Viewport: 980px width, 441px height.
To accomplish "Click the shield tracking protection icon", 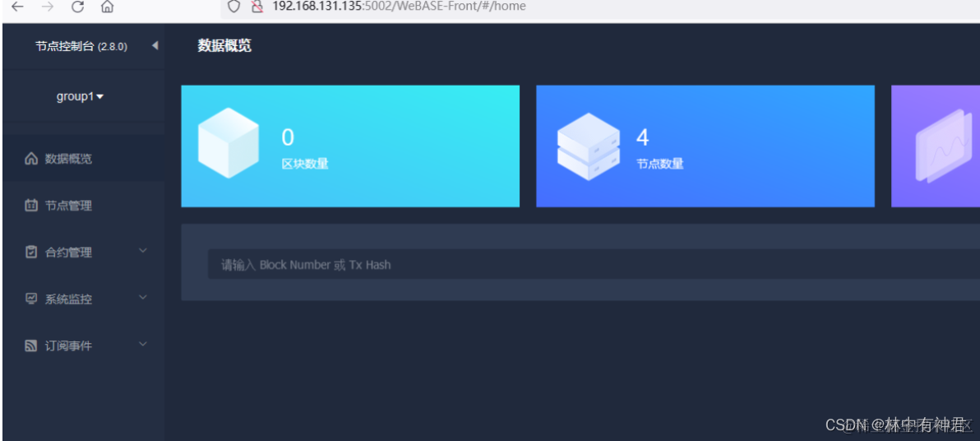I will tap(233, 7).
